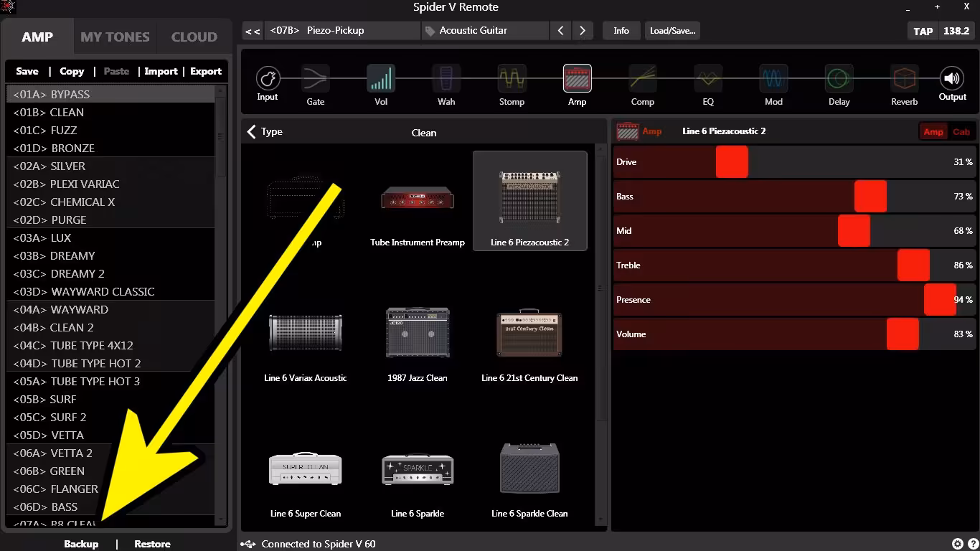Click the TAP tempo button
The width and height of the screenshot is (980, 551).
coord(923,31)
